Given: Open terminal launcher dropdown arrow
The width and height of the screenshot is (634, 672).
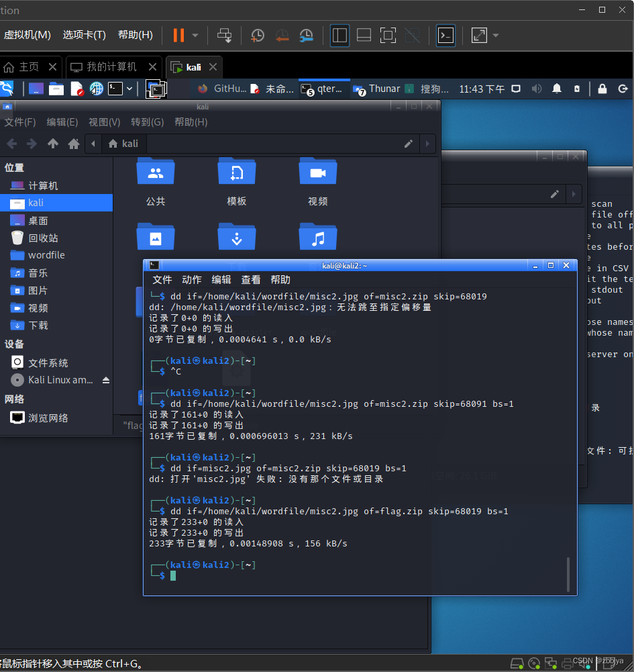Looking at the screenshot, I should [x=129, y=89].
